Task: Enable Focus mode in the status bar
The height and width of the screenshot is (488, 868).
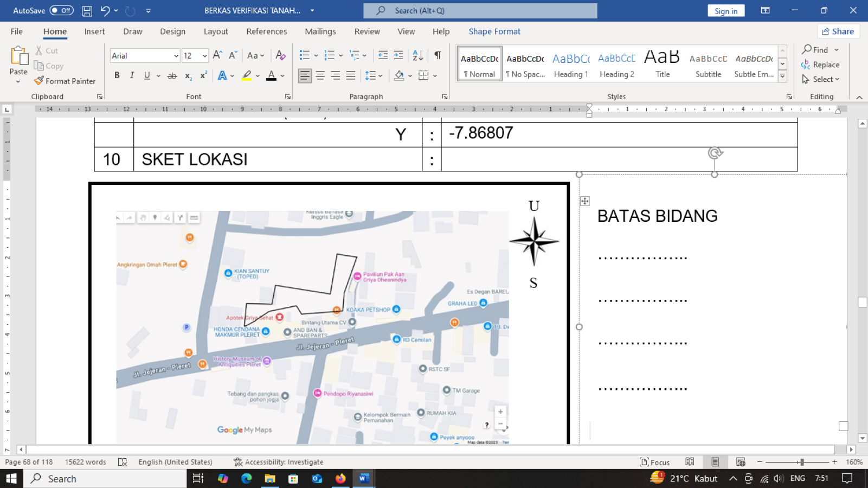Action: point(655,462)
